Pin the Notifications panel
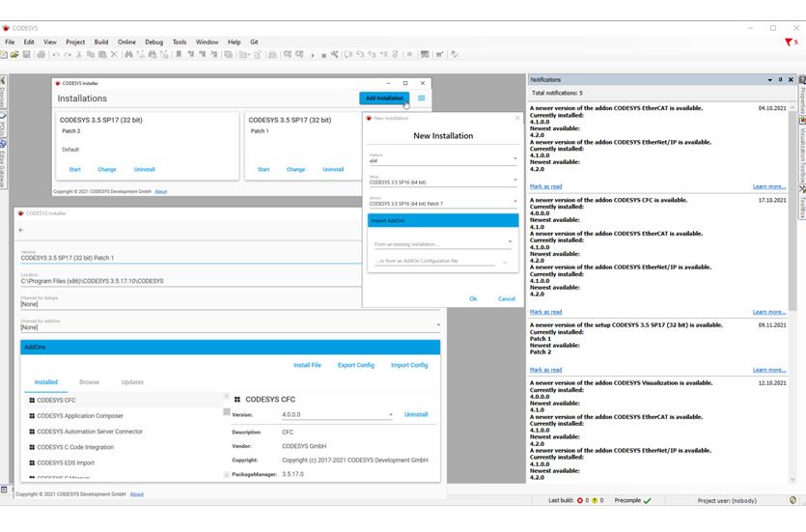 tap(780, 80)
